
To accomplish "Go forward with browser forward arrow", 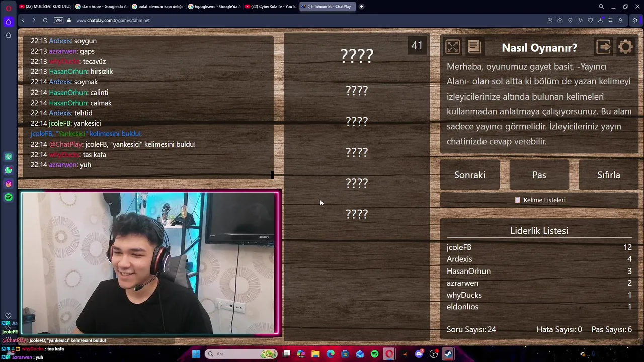I will [x=34, y=20].
